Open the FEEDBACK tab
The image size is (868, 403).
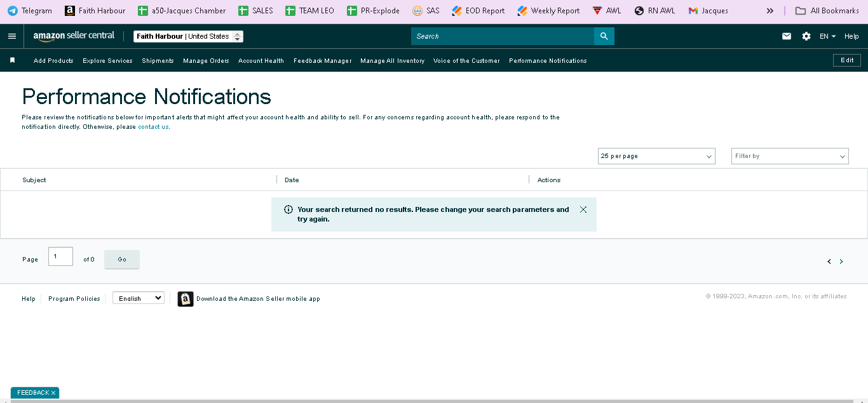pyautogui.click(x=32, y=393)
